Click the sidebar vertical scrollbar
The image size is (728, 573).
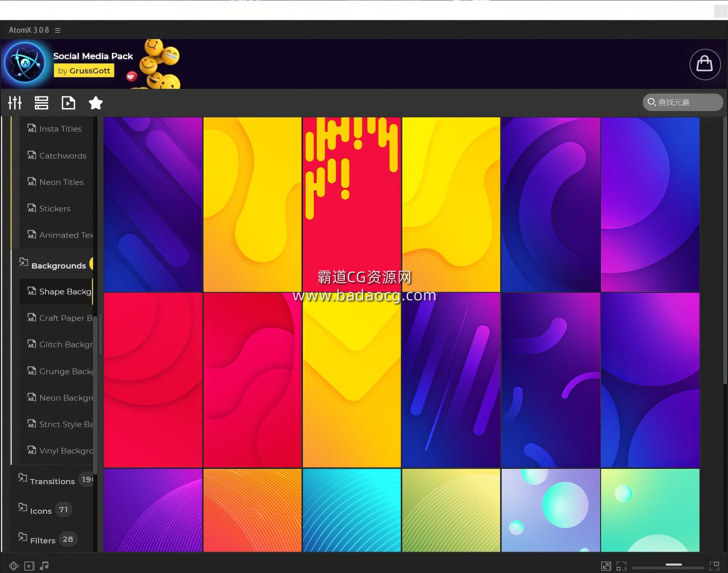point(95,394)
